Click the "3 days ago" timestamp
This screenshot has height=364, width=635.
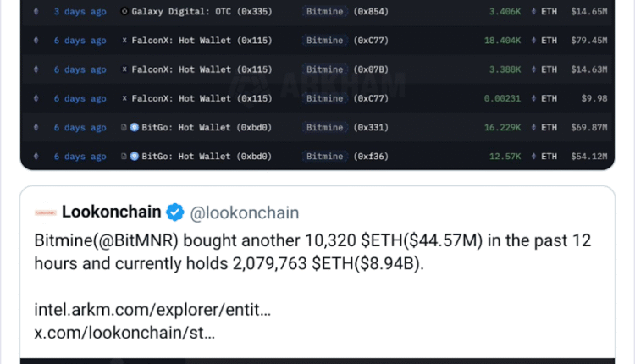point(80,12)
